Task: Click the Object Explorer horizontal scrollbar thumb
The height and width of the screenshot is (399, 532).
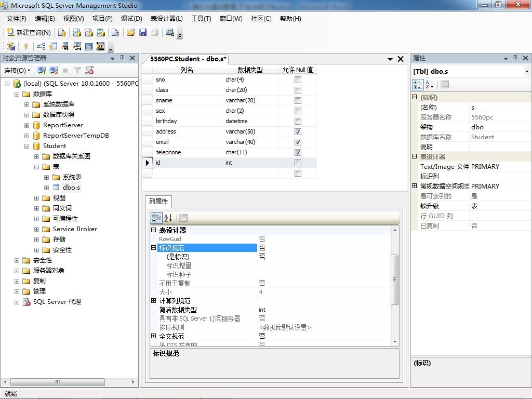Action: [57, 382]
